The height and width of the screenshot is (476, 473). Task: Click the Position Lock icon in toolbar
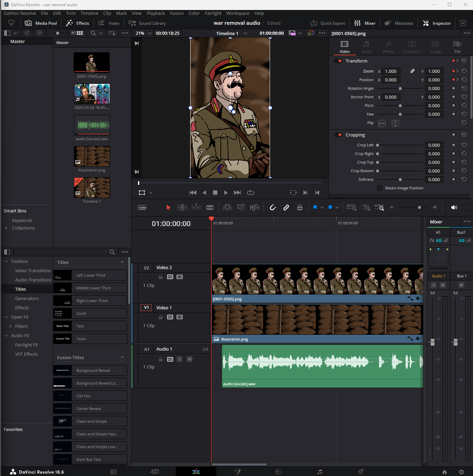coord(300,207)
